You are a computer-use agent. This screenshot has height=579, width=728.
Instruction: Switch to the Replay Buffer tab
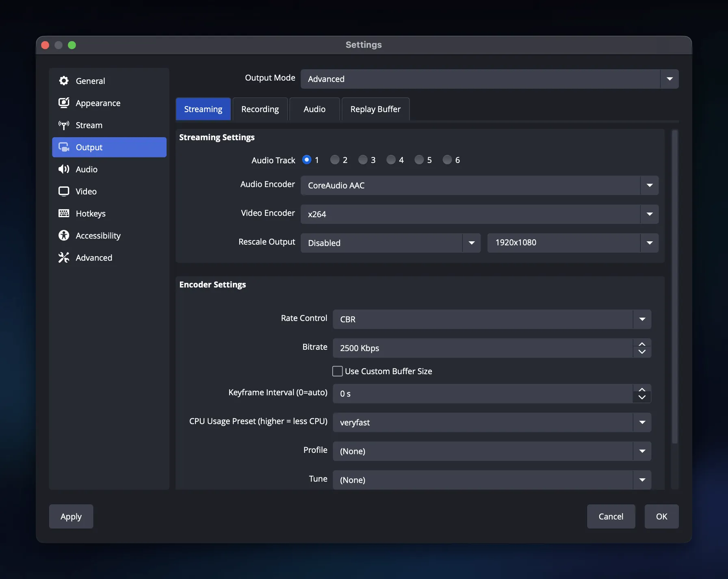coord(375,109)
